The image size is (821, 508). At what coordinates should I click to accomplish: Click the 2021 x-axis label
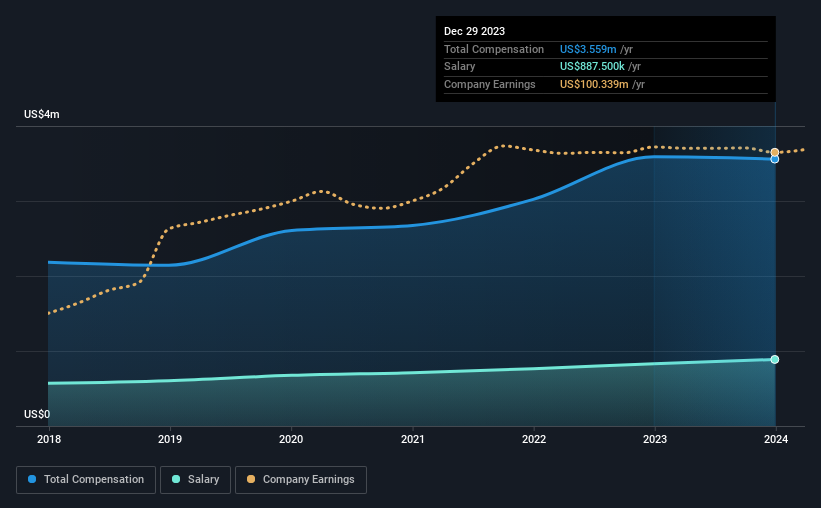[413, 439]
